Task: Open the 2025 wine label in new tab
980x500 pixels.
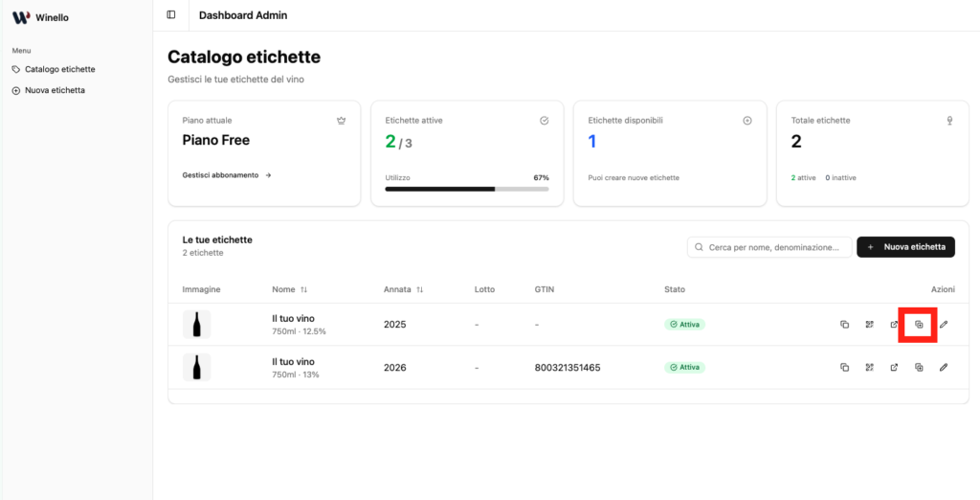Action: 894,325
